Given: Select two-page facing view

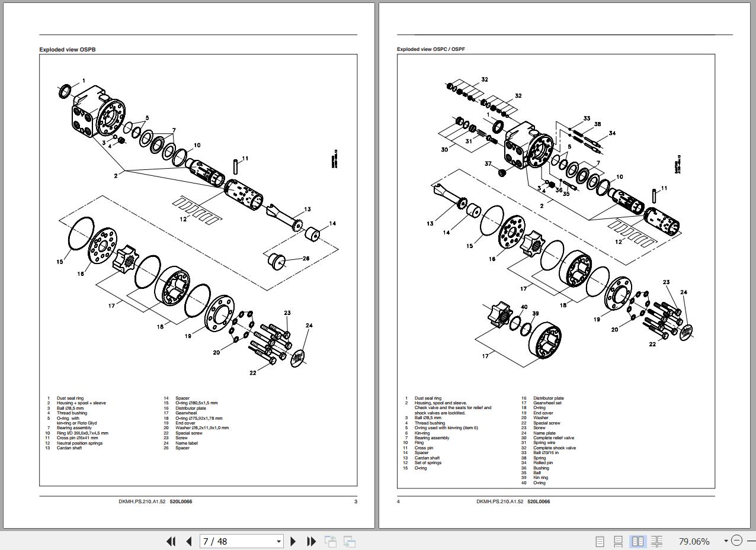Looking at the screenshot, I should click(638, 541).
